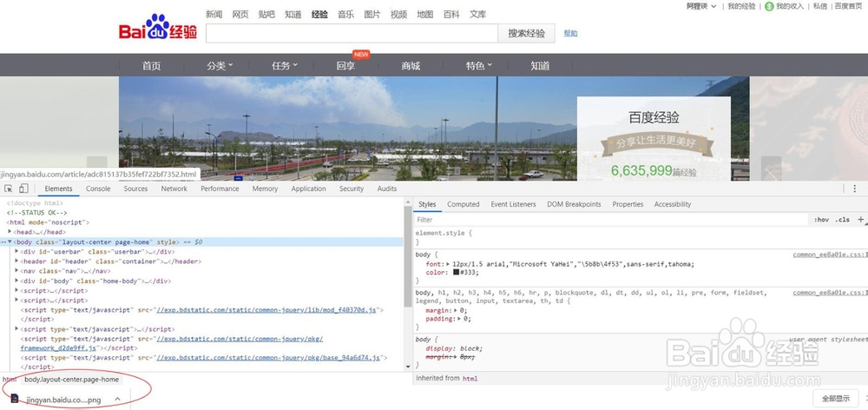Open the 分类 navigation dropdown

pos(220,66)
